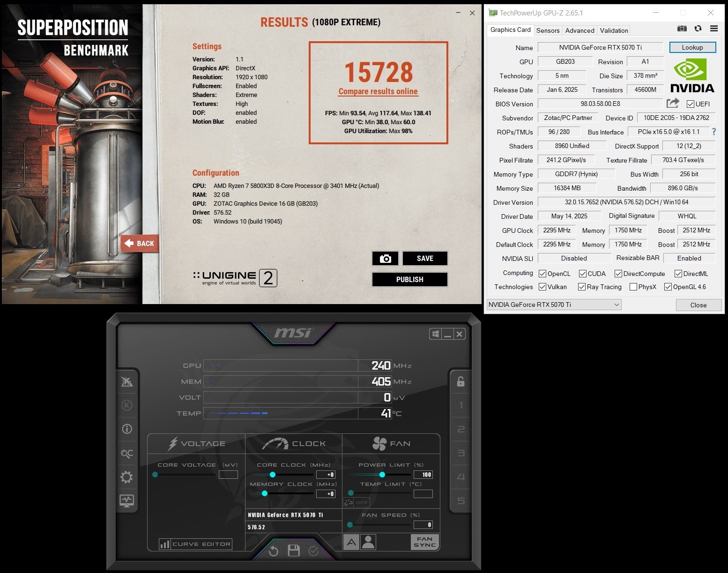Toggle the DirectCompute checkbox

tap(618, 274)
